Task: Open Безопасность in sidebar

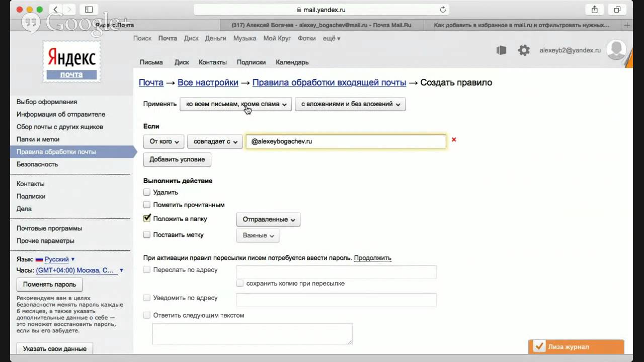Action: pos(37,164)
